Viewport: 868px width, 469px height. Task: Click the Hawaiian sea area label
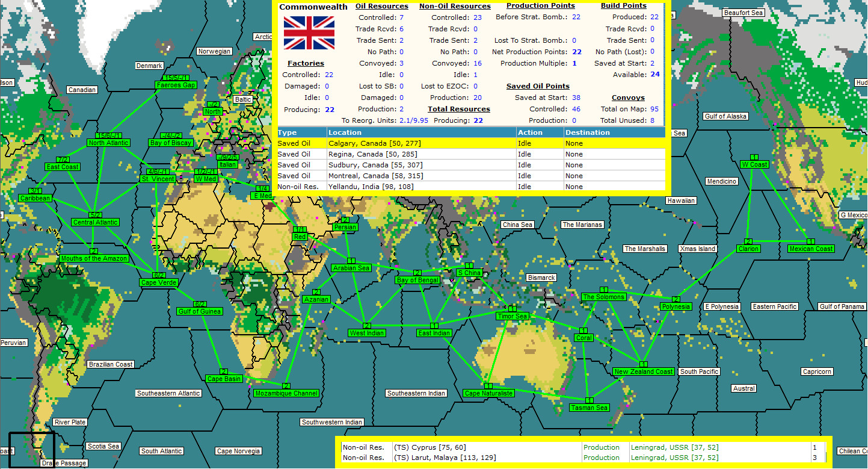coord(681,201)
